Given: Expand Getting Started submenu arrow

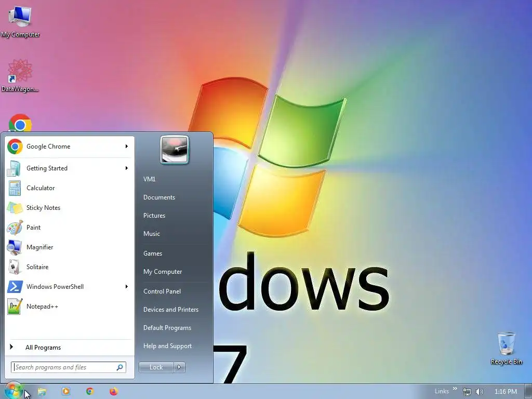Looking at the screenshot, I should click(127, 168).
